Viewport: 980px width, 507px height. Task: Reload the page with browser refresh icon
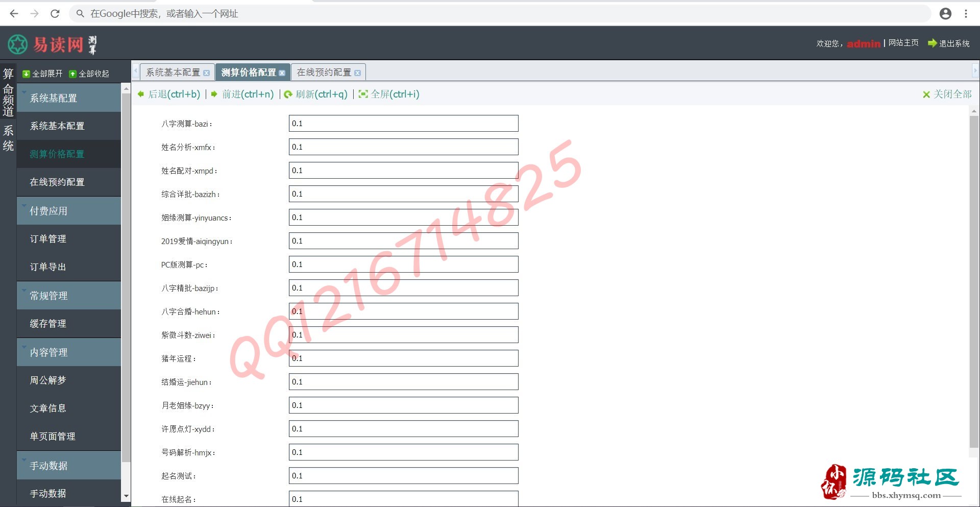pos(55,14)
